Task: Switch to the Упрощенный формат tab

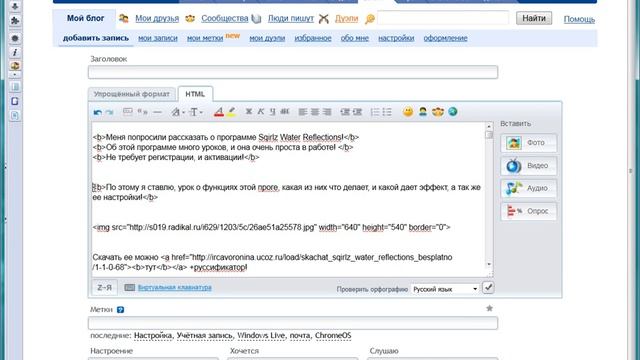Action: pos(131,94)
